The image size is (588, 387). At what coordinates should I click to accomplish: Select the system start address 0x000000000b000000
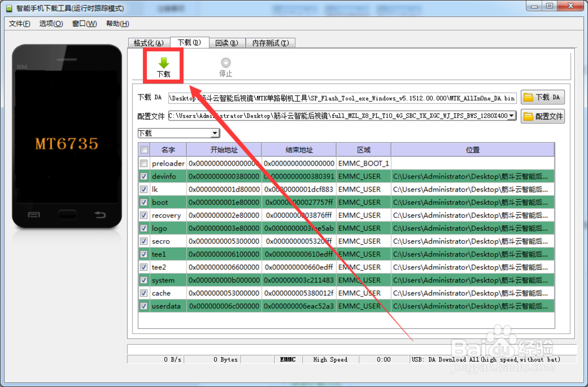(x=224, y=280)
